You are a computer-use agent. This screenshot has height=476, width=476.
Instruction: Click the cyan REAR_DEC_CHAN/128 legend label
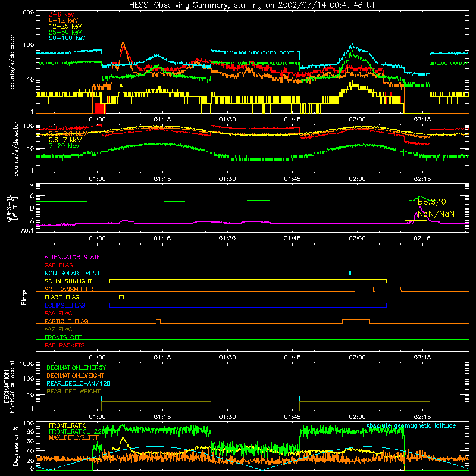point(79,384)
